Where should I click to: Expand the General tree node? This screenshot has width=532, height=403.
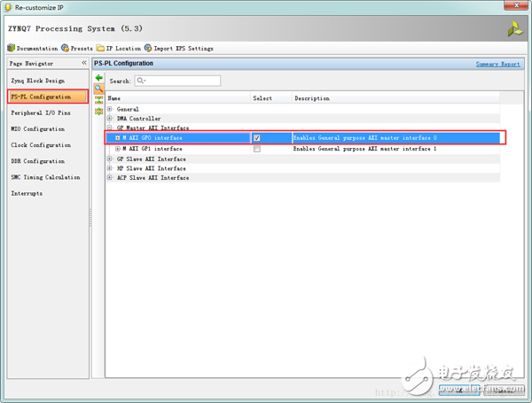110,110
